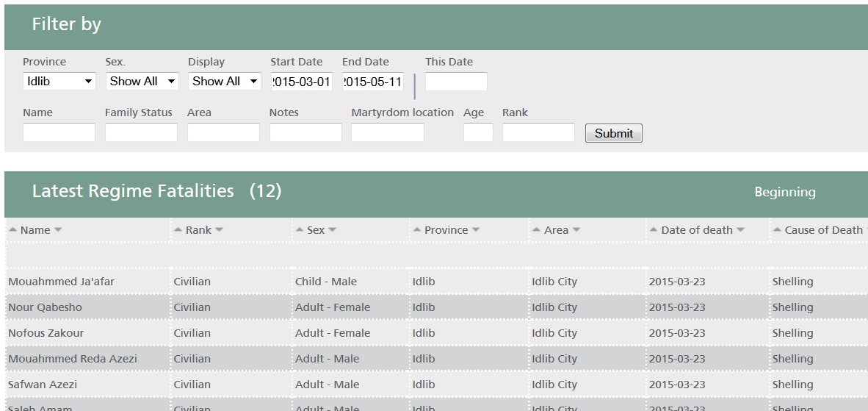Go to Beginning of results
868x411 pixels.
point(785,192)
